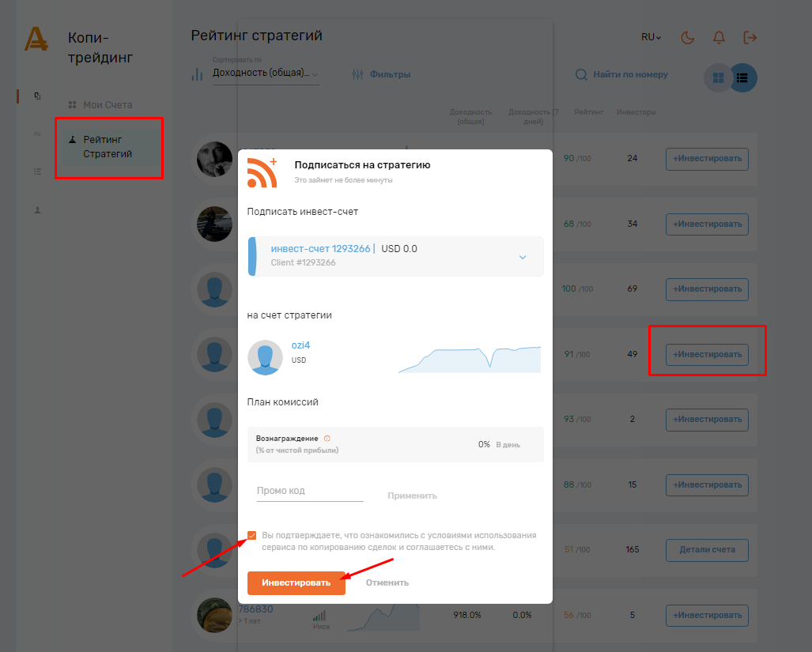Viewport: 812px width, 652px height.
Task: Click Отменить to cancel subscription
Action: point(387,582)
